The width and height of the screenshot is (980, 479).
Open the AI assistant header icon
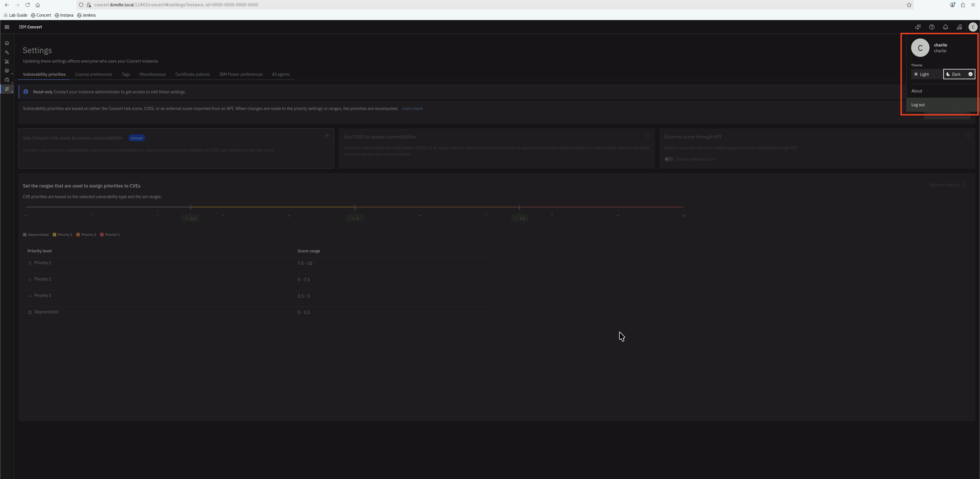click(918, 27)
